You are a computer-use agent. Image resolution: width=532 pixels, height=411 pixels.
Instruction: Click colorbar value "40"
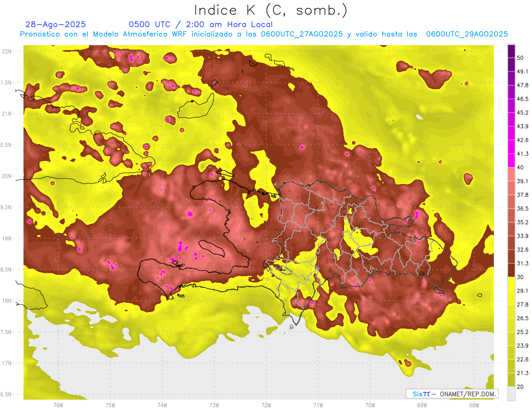click(x=521, y=168)
